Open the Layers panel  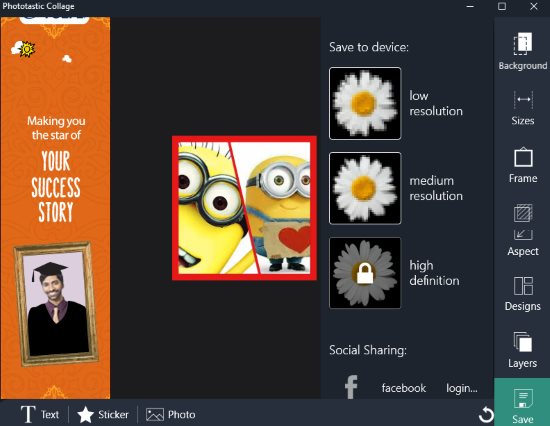(x=523, y=350)
